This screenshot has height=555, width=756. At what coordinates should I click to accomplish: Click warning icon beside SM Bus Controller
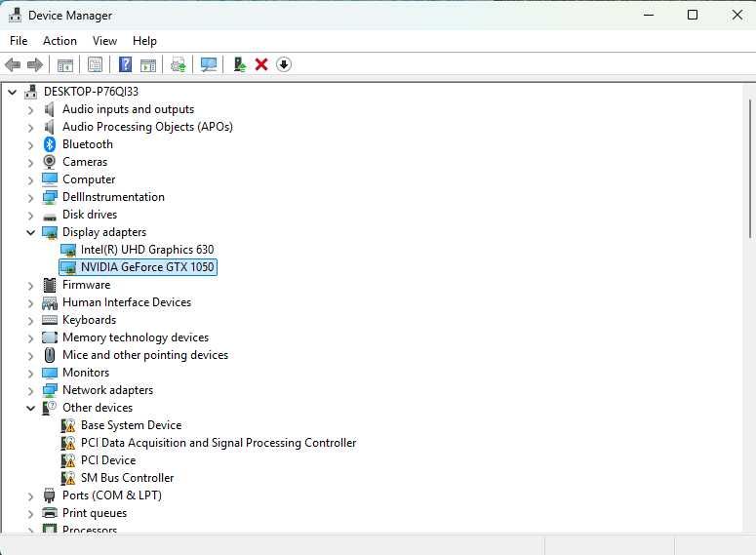[68, 478]
